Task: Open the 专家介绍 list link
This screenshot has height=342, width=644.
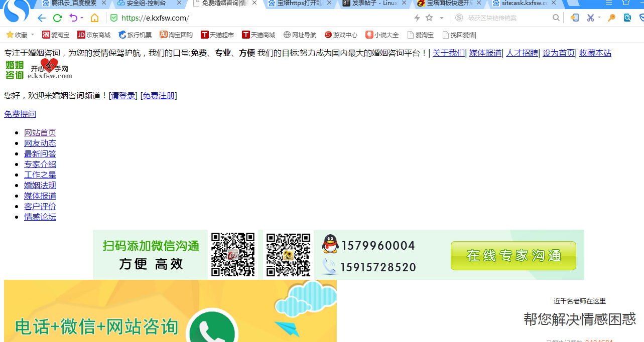Action: 40,164
